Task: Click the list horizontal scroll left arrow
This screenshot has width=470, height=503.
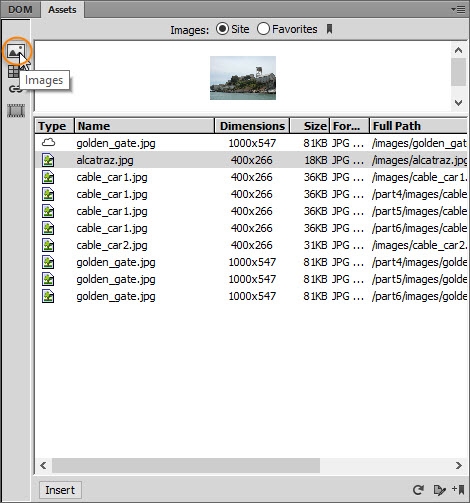Action: [43, 465]
